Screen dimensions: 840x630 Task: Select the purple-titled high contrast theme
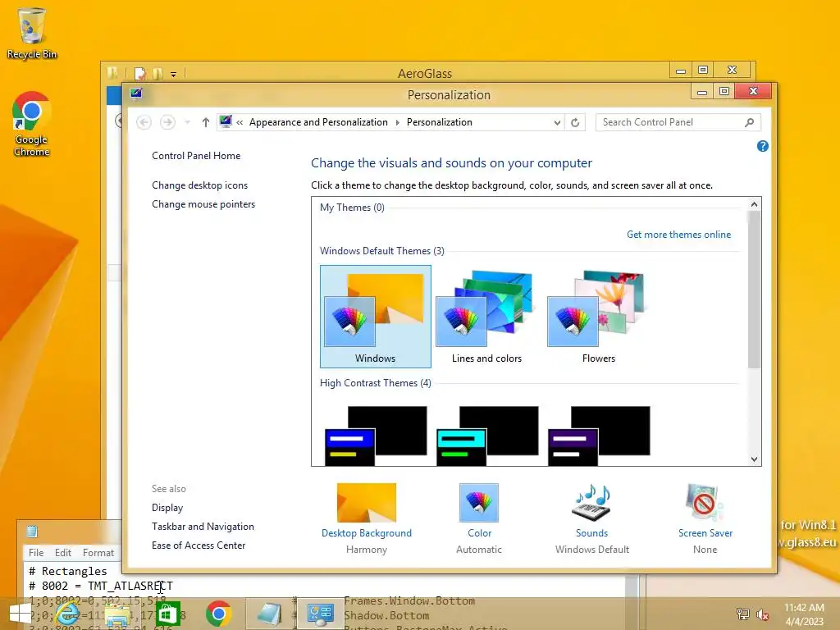click(x=598, y=435)
